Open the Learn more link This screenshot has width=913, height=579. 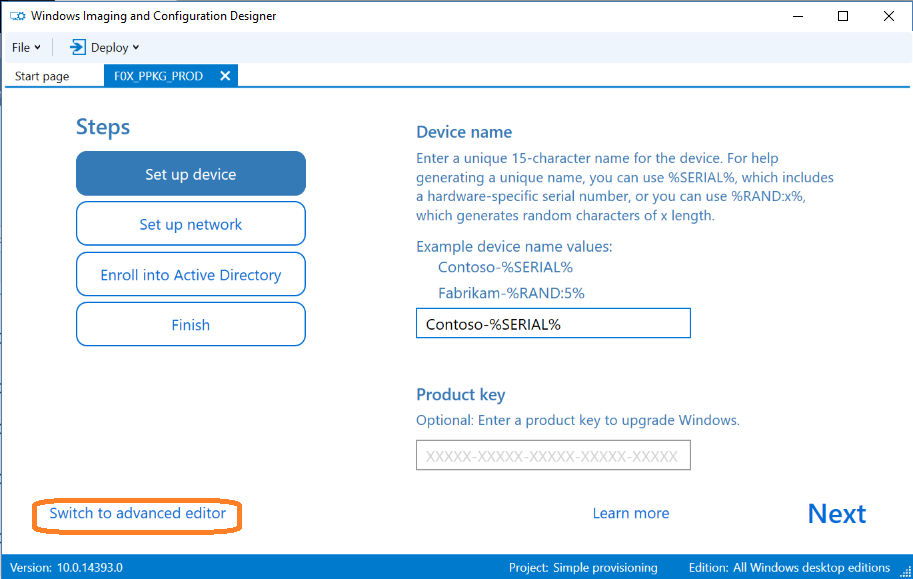click(x=631, y=513)
